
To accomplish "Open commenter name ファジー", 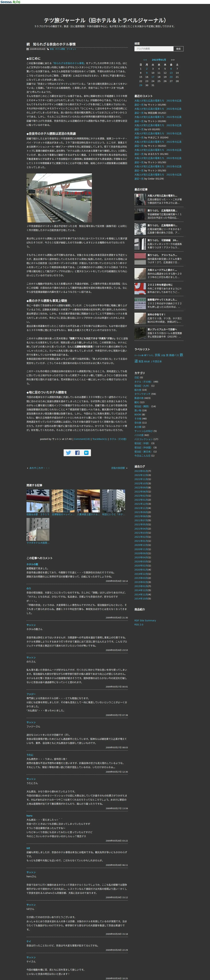I will point(31,694).
